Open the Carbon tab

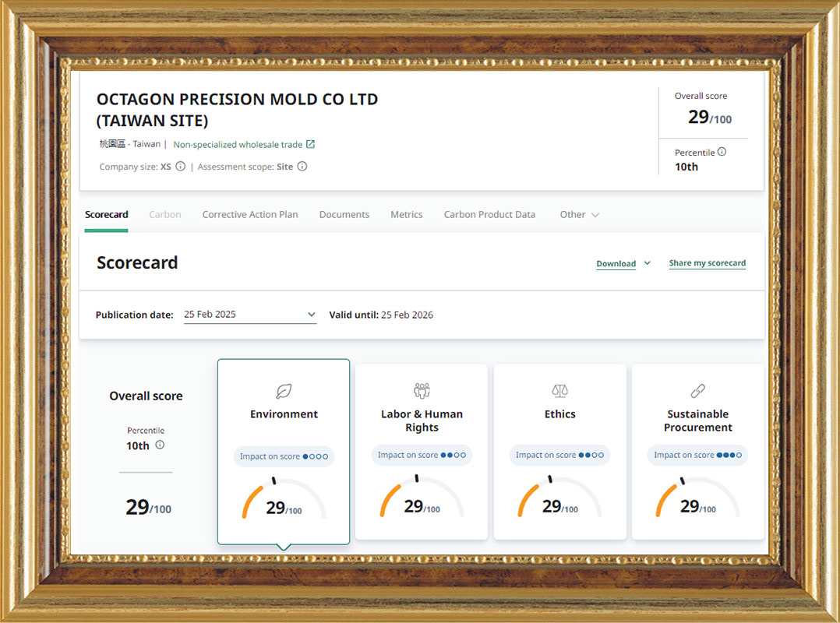(x=165, y=215)
